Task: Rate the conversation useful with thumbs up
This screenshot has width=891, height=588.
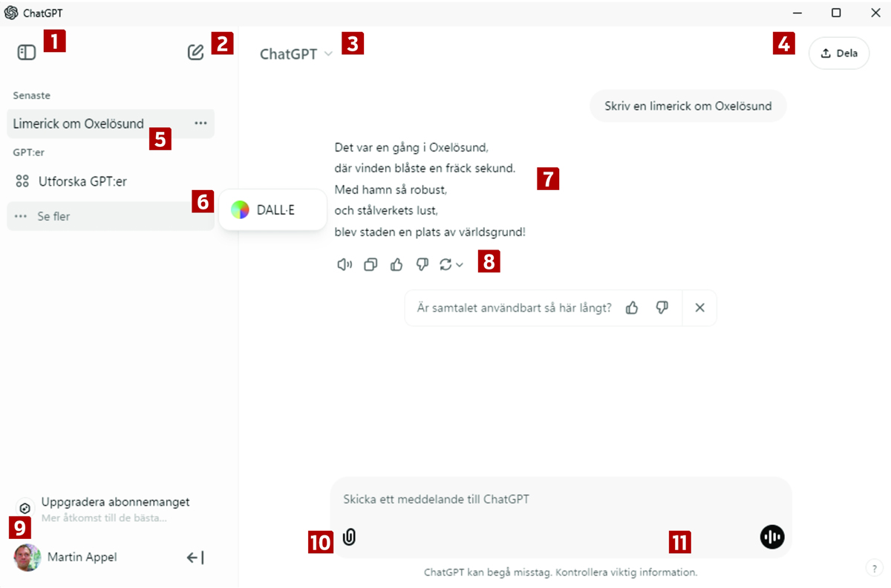Action: 632,308
